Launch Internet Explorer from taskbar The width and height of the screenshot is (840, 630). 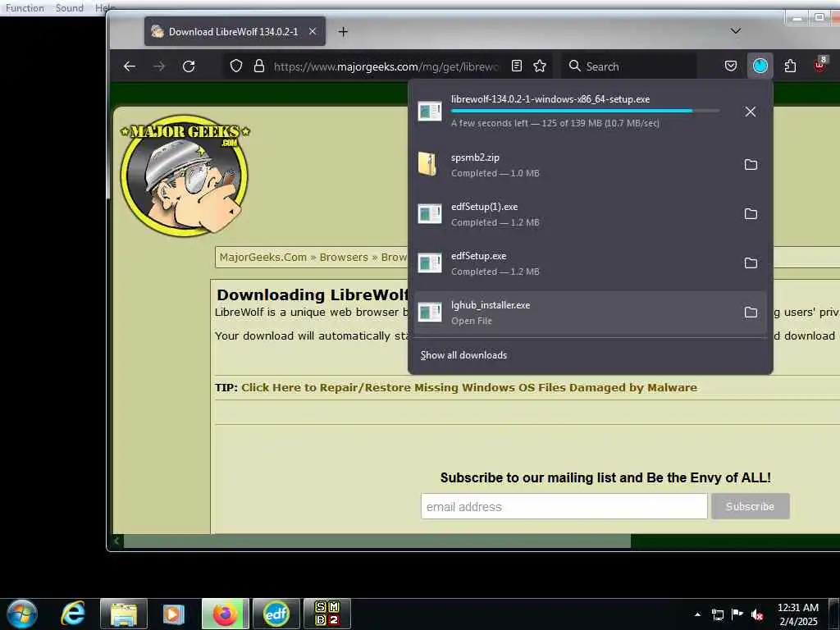(x=73, y=614)
